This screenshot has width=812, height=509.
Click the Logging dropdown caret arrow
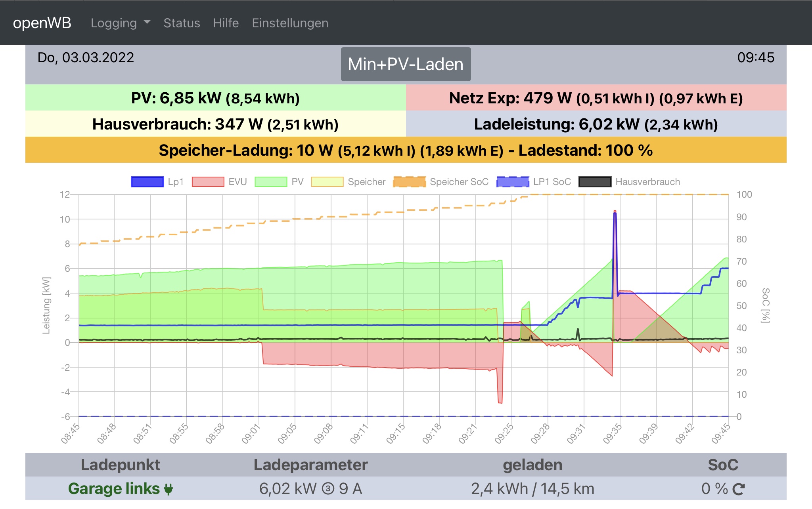pos(147,23)
